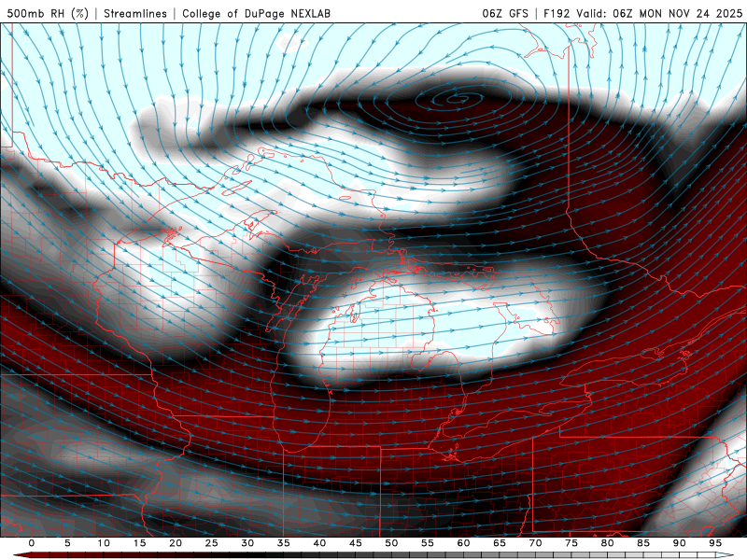The image size is (747, 560).
Task: Click the '06Z GFS' model run label
Action: tap(505, 13)
